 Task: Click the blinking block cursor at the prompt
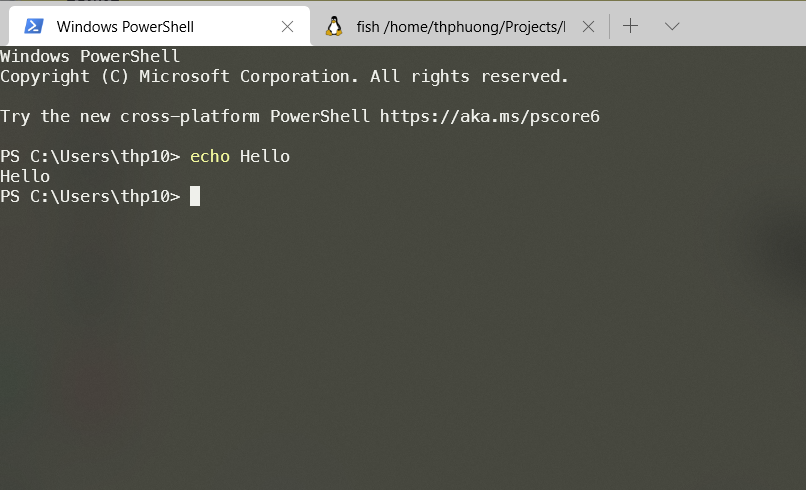(195, 196)
